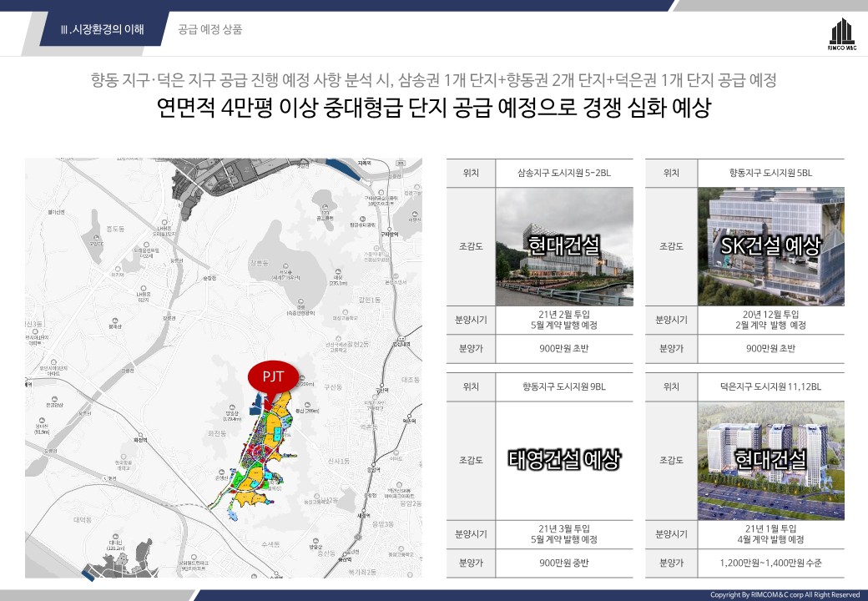This screenshot has height=601, width=868.
Task: Click the 공급 예정 상품 subtitle tab
Action: tap(209, 29)
